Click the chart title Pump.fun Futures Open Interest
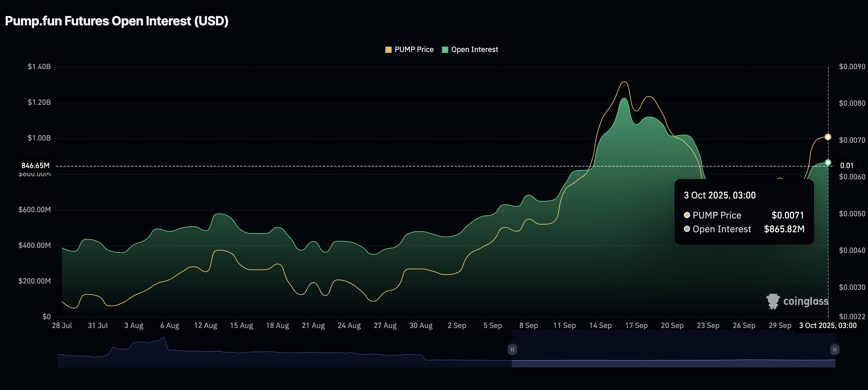This screenshot has width=868, height=390. tap(116, 21)
